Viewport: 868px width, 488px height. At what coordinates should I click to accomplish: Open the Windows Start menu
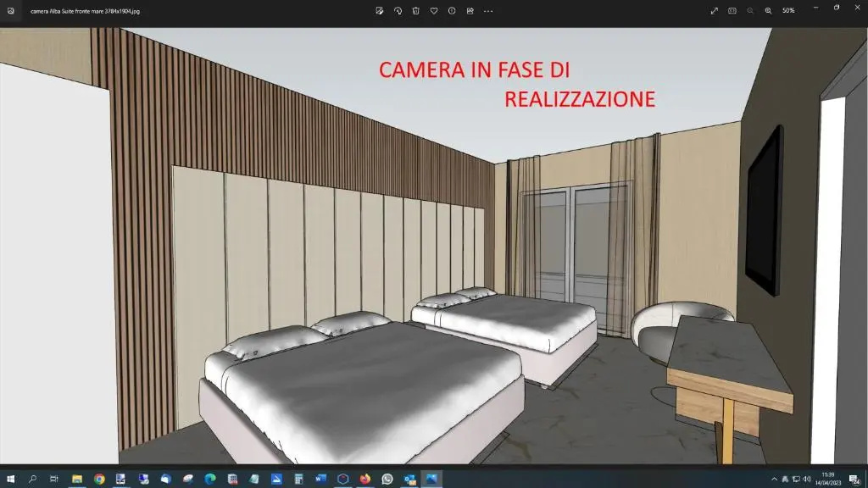point(10,480)
